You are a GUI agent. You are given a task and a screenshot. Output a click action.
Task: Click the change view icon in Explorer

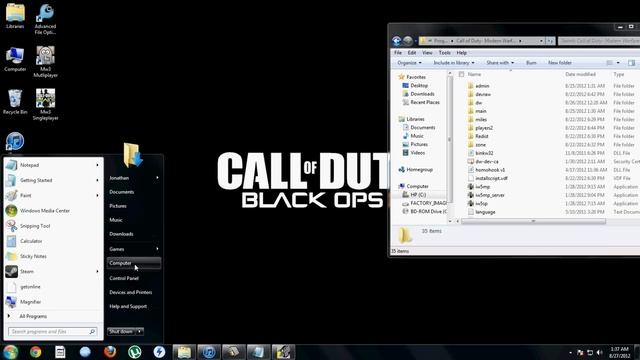(x=609, y=63)
